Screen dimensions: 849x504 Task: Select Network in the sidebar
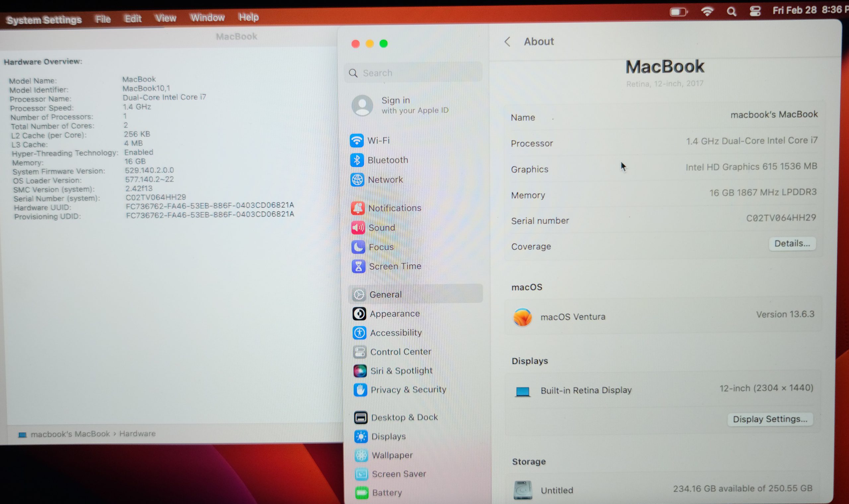pos(385,180)
